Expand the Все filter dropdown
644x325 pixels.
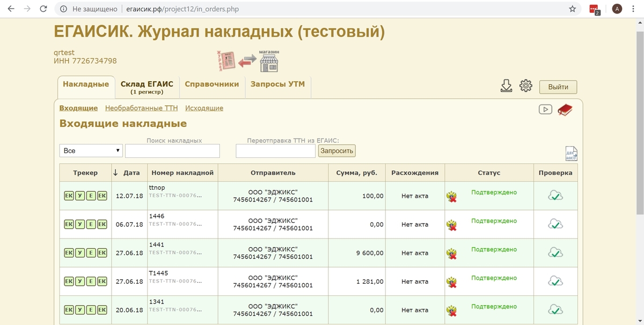click(91, 151)
